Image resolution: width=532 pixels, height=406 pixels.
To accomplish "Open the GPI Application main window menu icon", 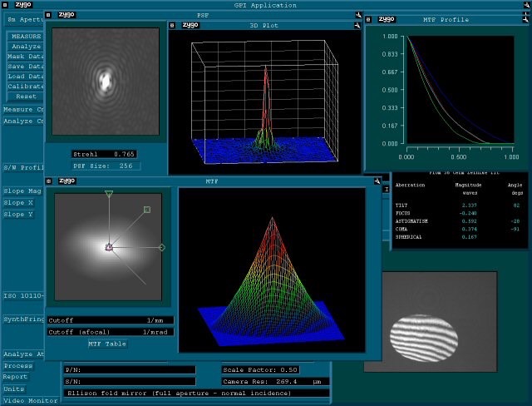I will pyautogui.click(x=5, y=5).
